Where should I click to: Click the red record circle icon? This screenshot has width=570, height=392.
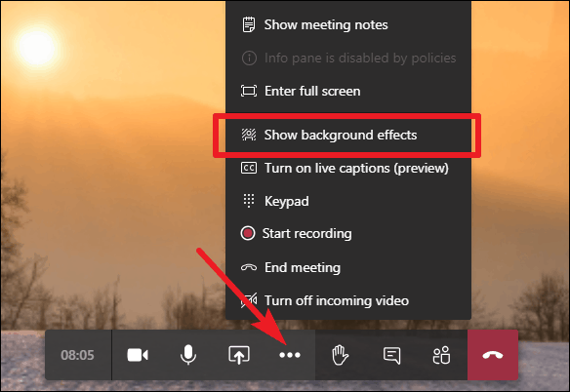tap(248, 233)
